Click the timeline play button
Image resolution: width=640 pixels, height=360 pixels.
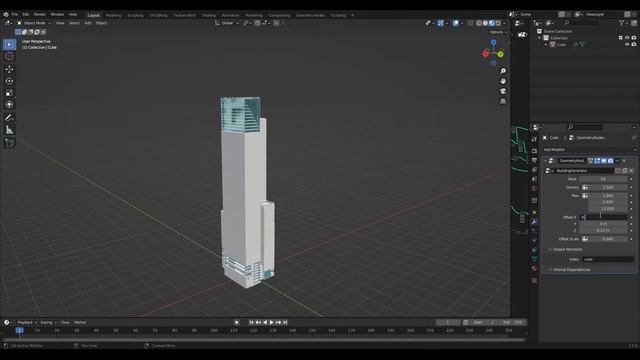pos(271,322)
